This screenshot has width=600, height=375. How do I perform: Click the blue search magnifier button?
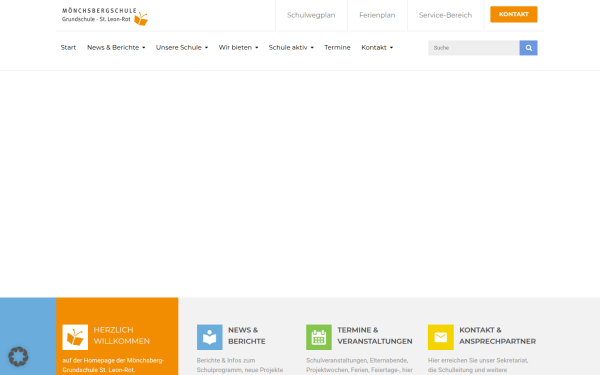(528, 48)
